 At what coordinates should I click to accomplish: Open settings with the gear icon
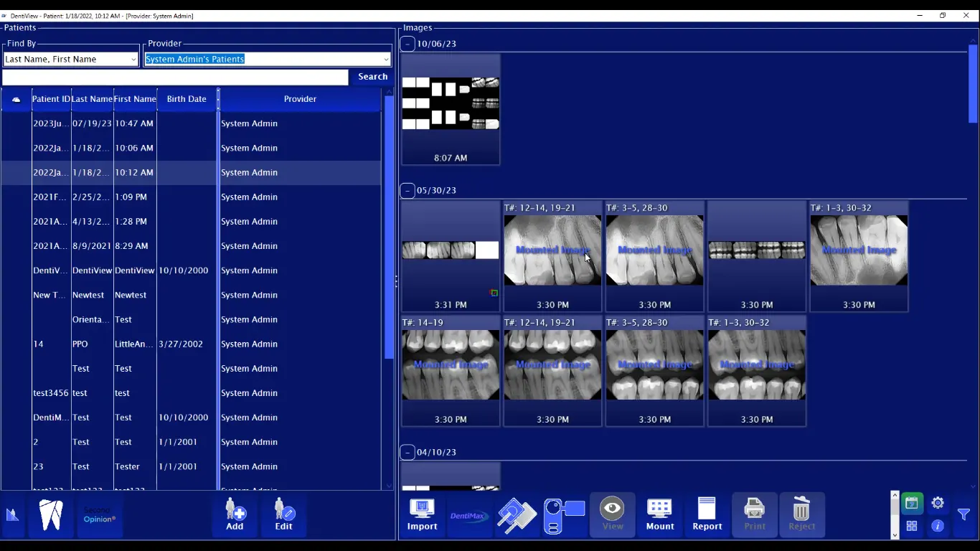tap(937, 503)
